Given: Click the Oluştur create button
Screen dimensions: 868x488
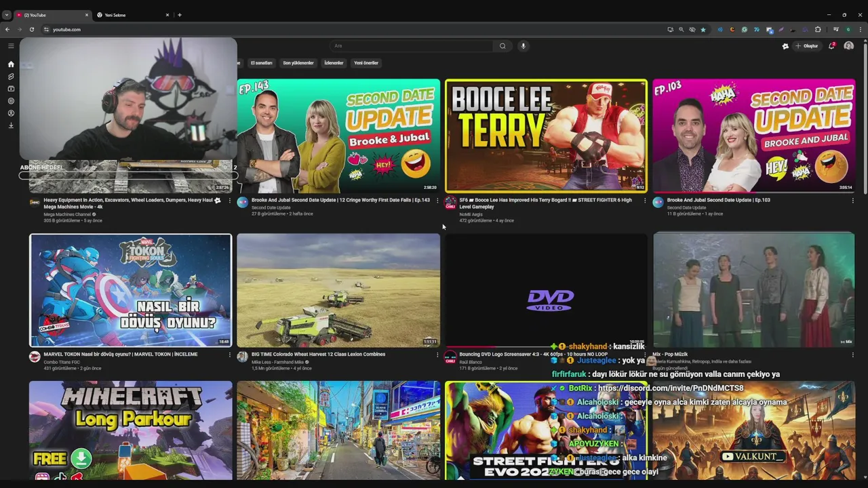Looking at the screenshot, I should (x=807, y=46).
